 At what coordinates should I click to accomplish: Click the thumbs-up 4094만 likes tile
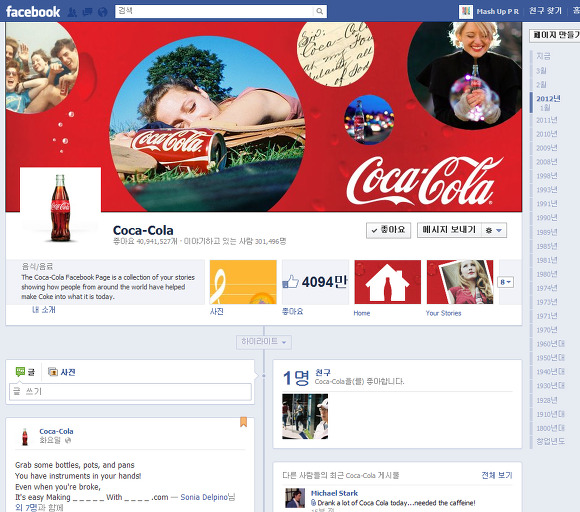[x=315, y=282]
